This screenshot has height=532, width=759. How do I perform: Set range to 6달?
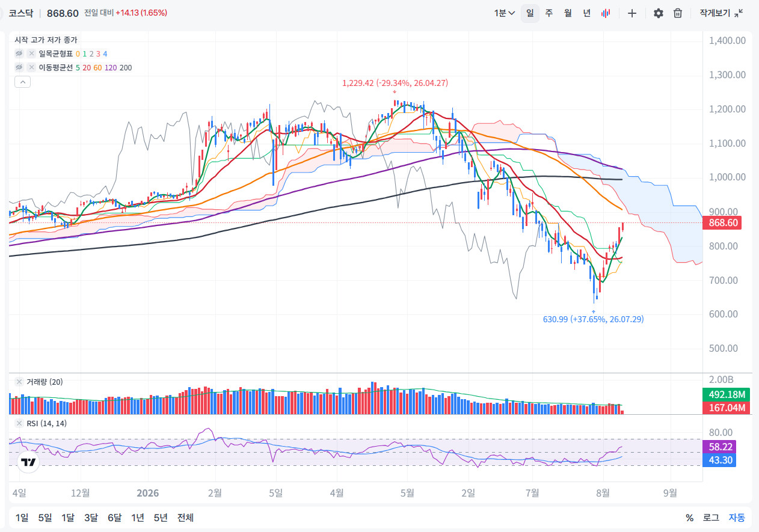[x=114, y=518]
